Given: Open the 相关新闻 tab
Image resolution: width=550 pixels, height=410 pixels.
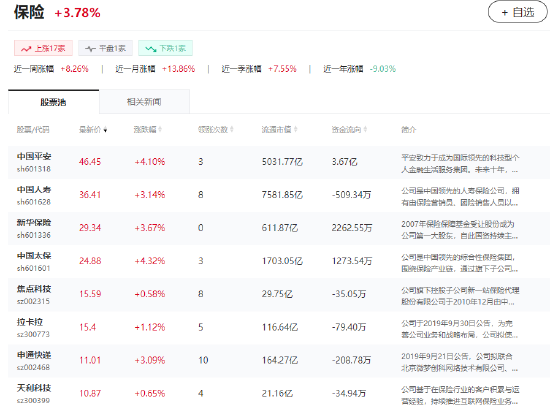Looking at the screenshot, I should [x=144, y=102].
